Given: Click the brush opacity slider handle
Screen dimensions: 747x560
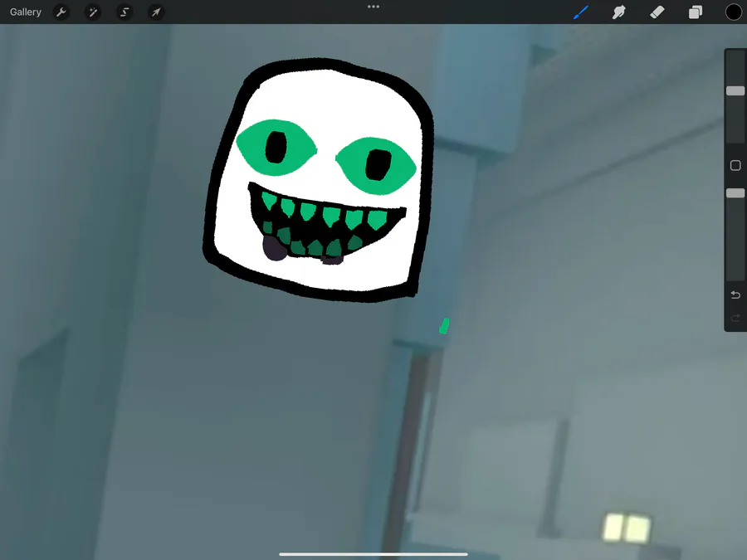Looking at the screenshot, I should 735,192.
